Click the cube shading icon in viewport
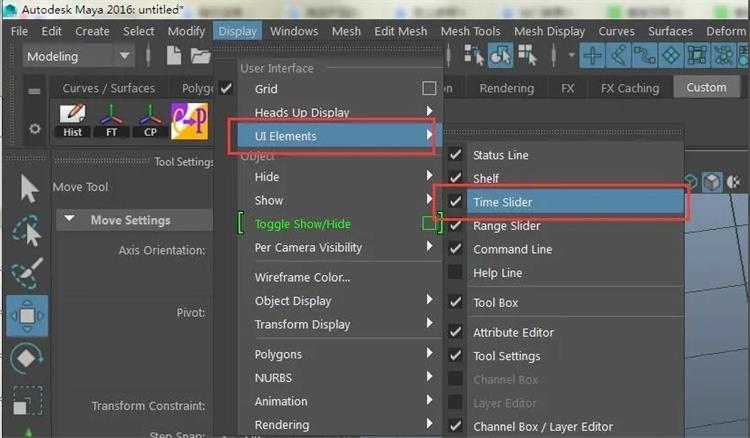The width and height of the screenshot is (750, 438). (712, 182)
